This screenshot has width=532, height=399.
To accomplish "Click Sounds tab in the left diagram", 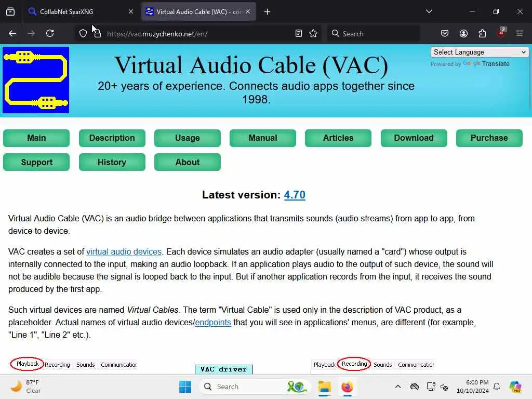I will [x=86, y=365].
